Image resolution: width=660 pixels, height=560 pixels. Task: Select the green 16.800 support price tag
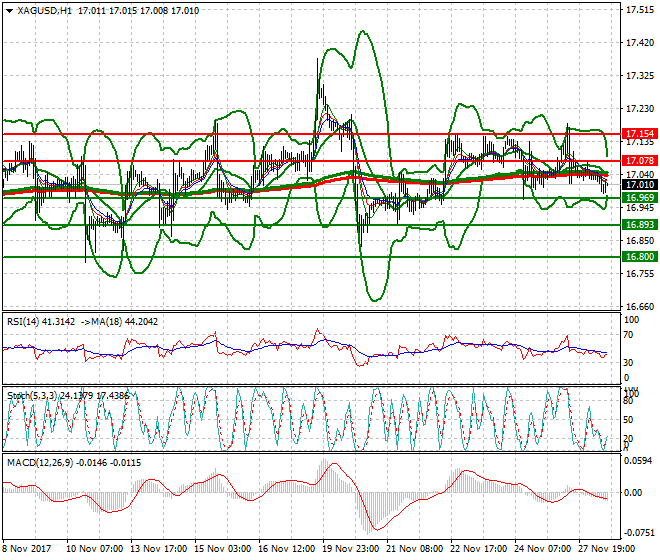click(638, 257)
